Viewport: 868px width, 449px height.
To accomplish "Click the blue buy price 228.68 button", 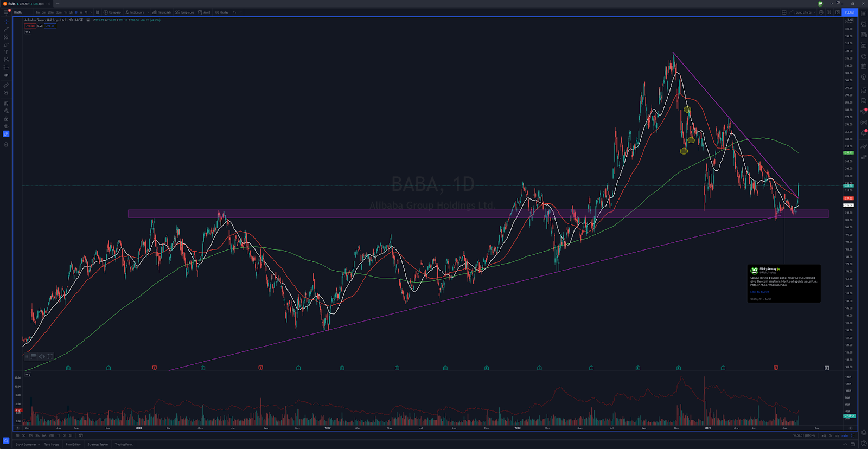I will pyautogui.click(x=50, y=26).
